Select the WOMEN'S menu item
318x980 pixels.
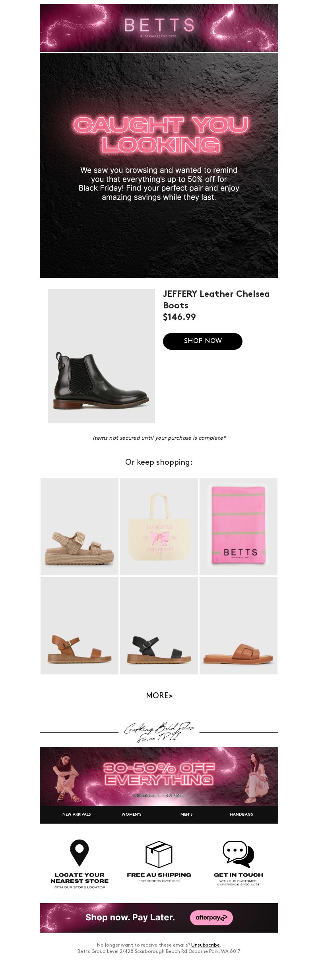pos(132,814)
